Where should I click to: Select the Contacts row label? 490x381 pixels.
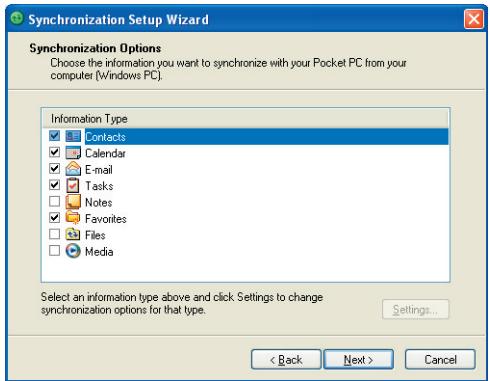[x=105, y=137]
